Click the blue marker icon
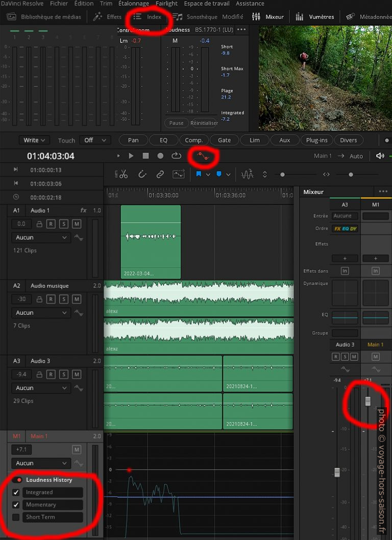This screenshot has width=392, height=540. (x=219, y=174)
